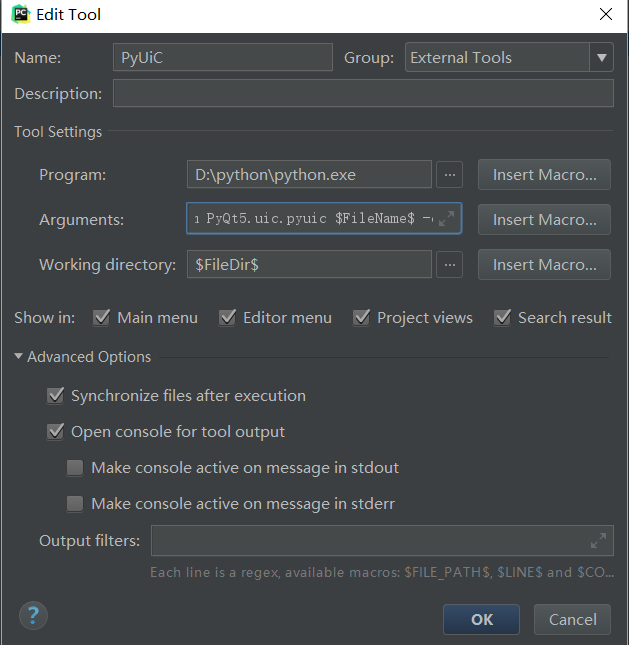Enable Make console active on stderr message
Viewport: 629px width, 645px height.
pos(75,504)
